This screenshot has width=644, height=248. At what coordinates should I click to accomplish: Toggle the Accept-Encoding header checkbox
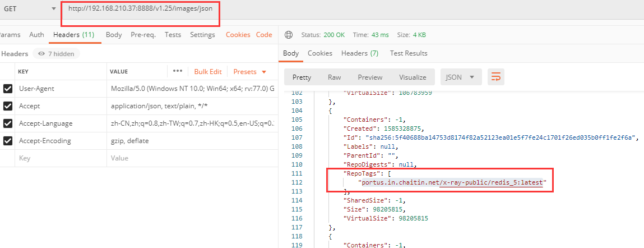[x=8, y=141]
